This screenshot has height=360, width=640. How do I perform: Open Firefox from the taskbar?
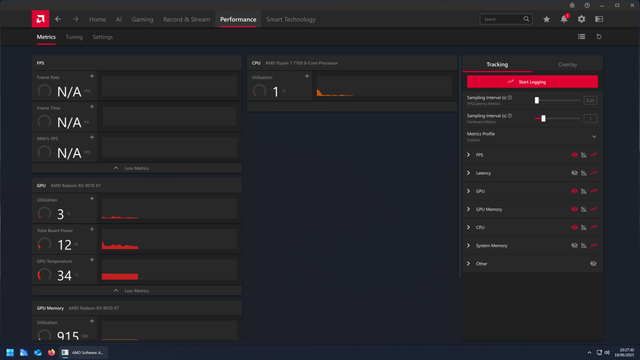click(x=51, y=352)
